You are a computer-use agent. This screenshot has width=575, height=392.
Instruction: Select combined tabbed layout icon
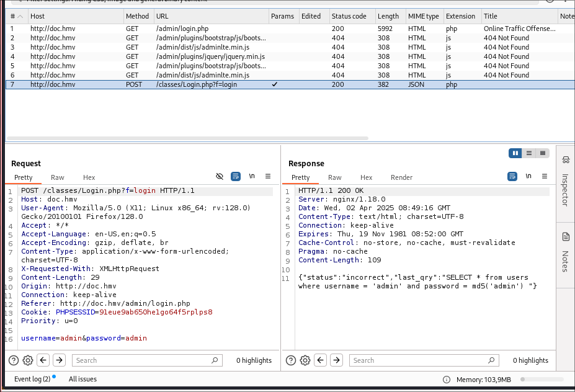tap(543, 153)
